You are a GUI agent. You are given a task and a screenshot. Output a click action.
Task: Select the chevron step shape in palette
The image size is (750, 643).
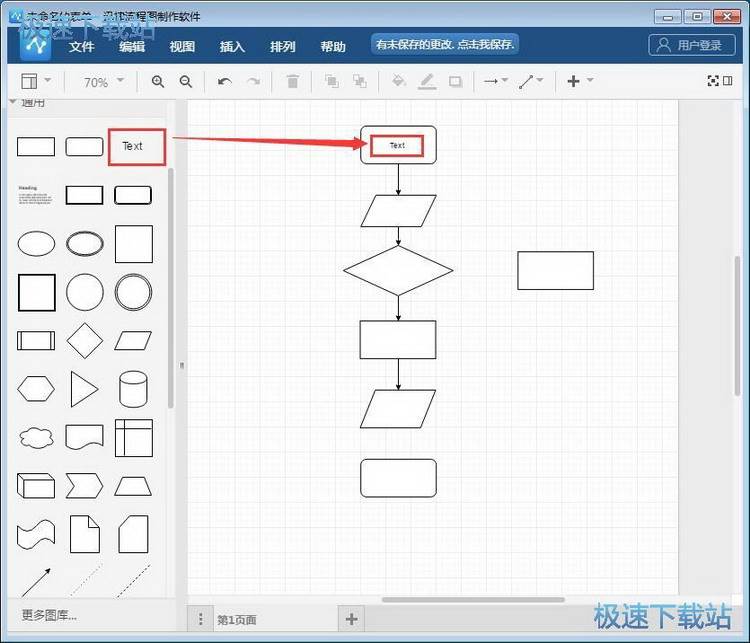(84, 486)
